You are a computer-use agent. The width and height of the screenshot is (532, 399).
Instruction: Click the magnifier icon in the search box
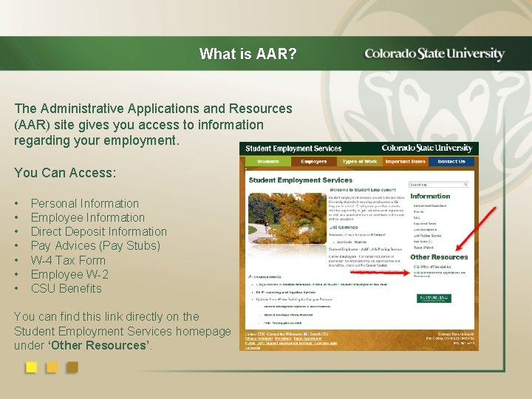465,184
